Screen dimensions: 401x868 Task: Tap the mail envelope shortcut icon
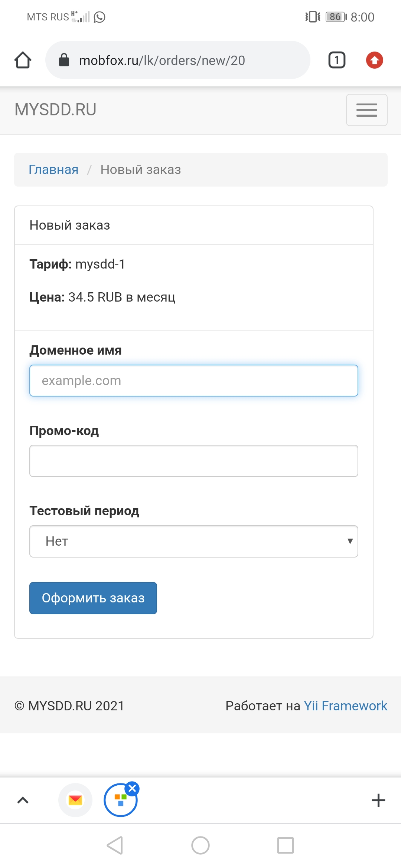[x=75, y=800]
